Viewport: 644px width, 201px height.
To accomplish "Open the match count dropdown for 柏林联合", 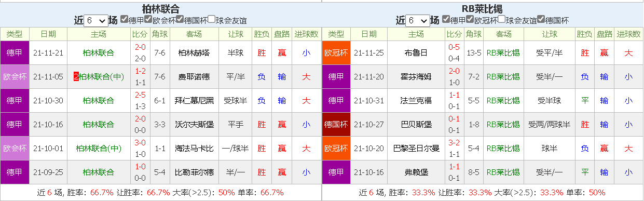I will point(95,21).
